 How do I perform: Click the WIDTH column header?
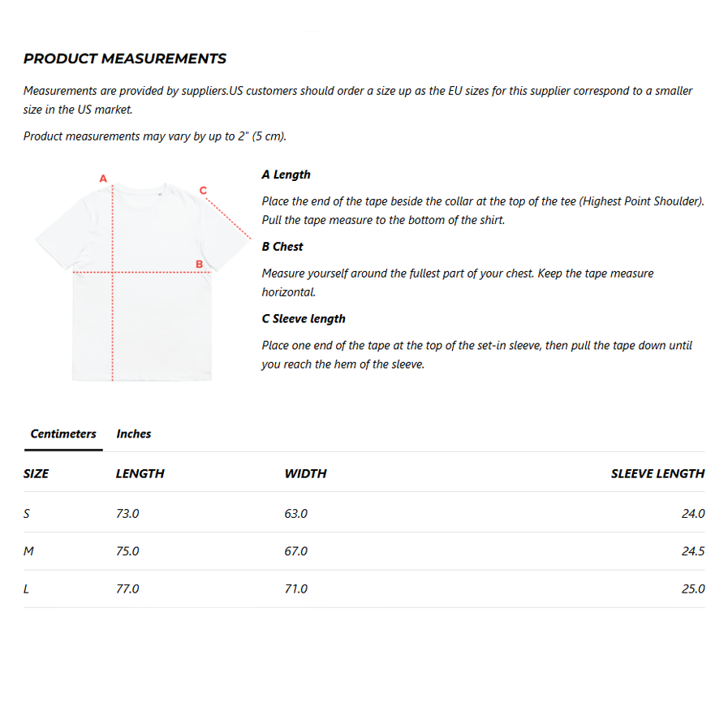click(x=305, y=473)
